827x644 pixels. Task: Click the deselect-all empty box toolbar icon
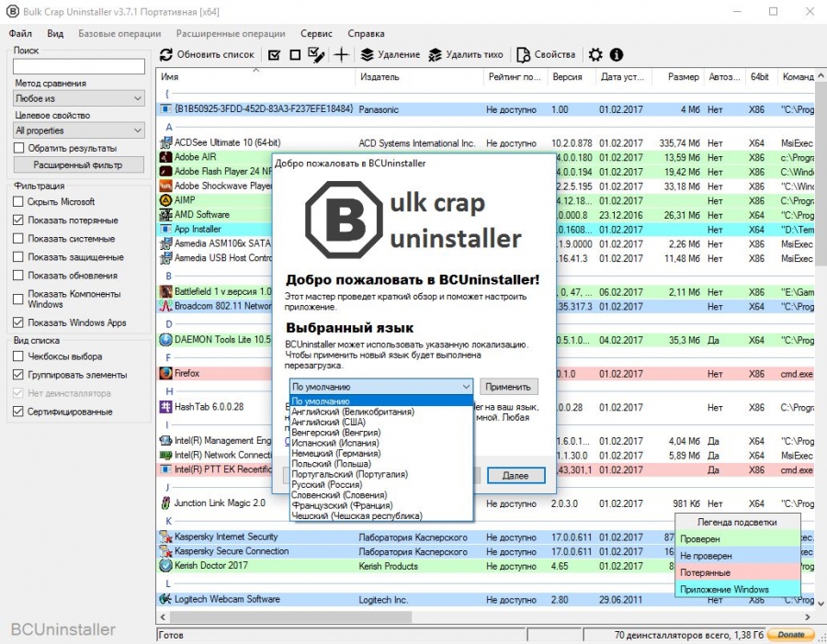click(295, 55)
